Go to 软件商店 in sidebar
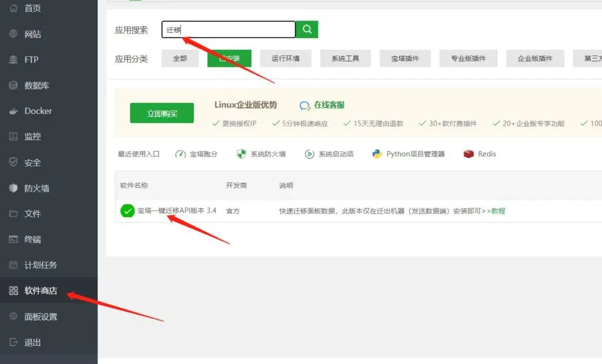The width and height of the screenshot is (602, 364). (41, 291)
